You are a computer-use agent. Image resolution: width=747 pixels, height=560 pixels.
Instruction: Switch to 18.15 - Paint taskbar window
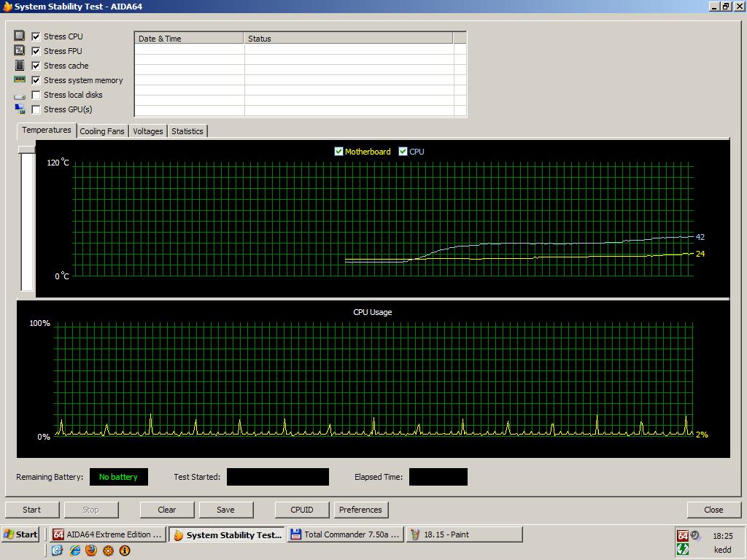click(465, 534)
